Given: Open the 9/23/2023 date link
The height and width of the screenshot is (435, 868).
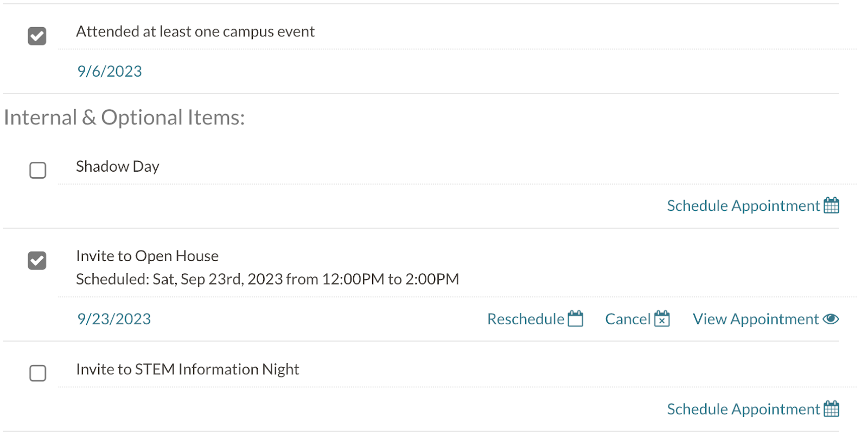Looking at the screenshot, I should [x=114, y=319].
